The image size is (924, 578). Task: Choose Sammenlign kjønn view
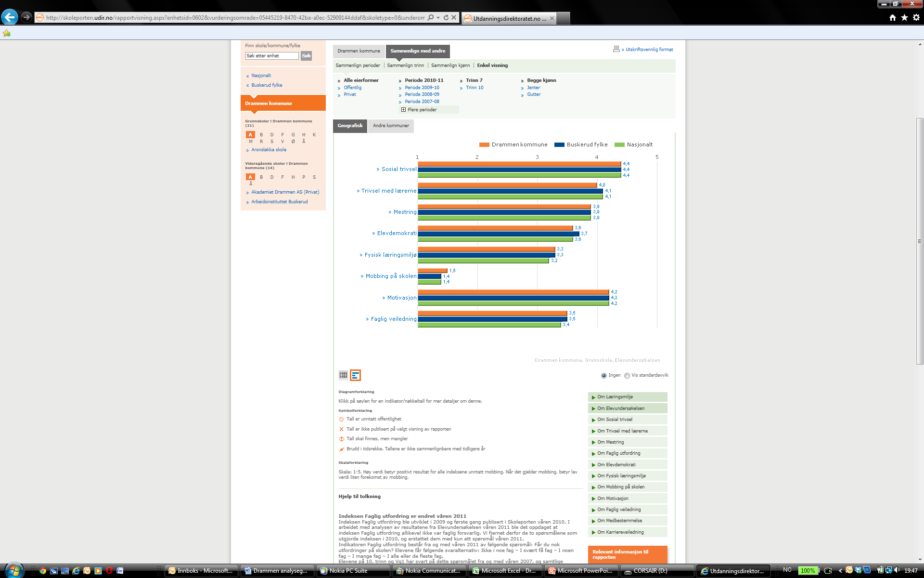(x=450, y=66)
